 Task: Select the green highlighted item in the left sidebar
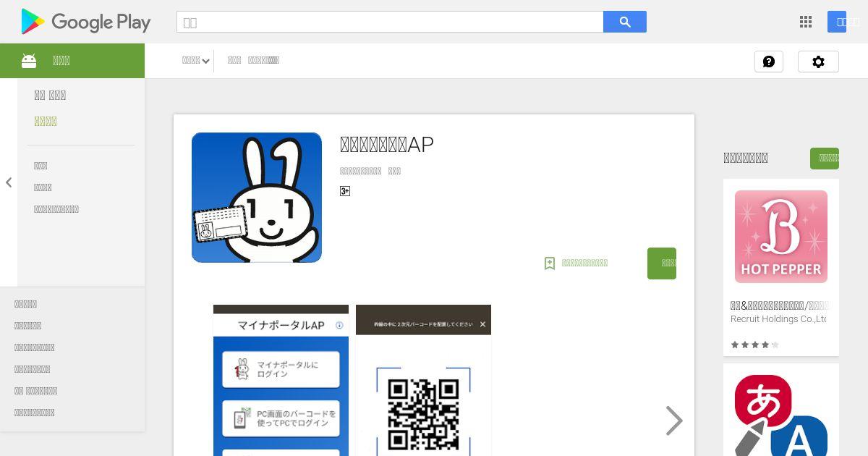coord(46,122)
